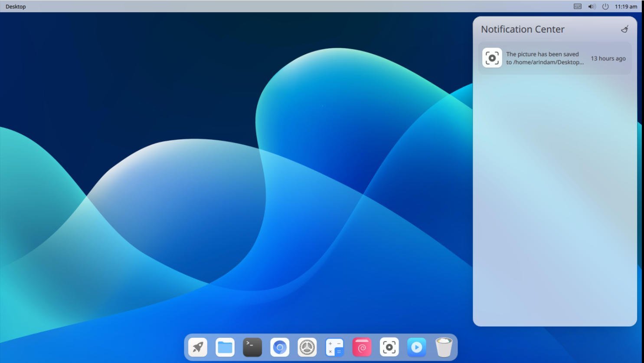
Task: Dismiss the picture saved notification
Action: tap(545, 58)
